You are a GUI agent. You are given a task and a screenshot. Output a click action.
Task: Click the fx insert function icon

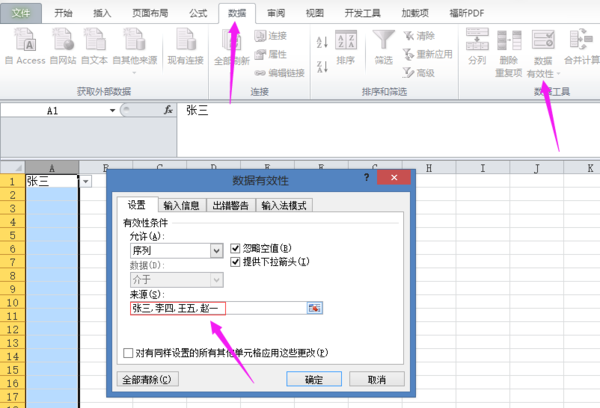pyautogui.click(x=168, y=110)
